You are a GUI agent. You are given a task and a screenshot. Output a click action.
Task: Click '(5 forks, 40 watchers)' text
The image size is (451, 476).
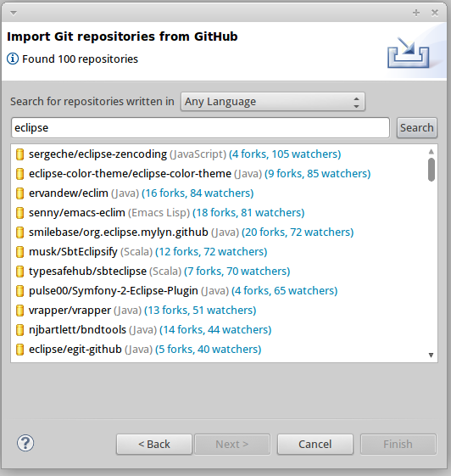(209, 350)
